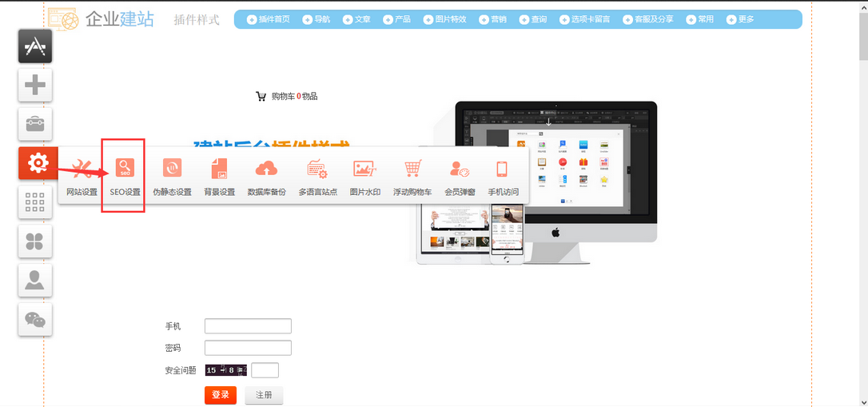Open the 会员弹窗 icon

(x=460, y=169)
